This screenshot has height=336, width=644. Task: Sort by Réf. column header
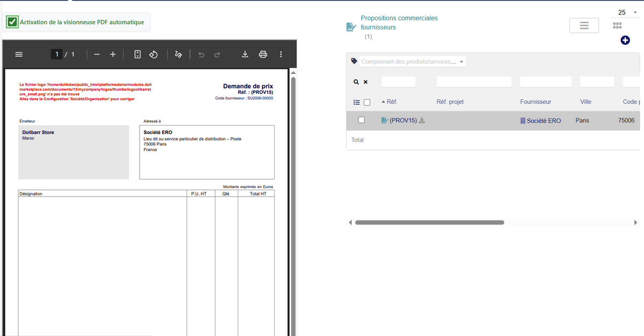tap(392, 101)
